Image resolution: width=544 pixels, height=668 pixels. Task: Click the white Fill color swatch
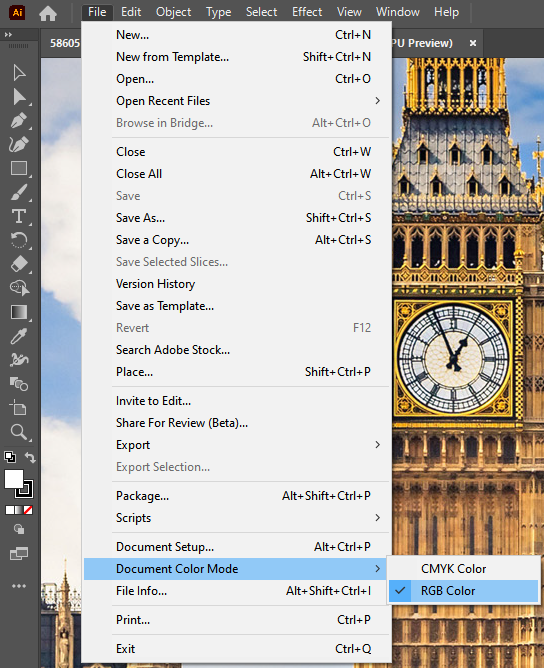tap(14, 479)
